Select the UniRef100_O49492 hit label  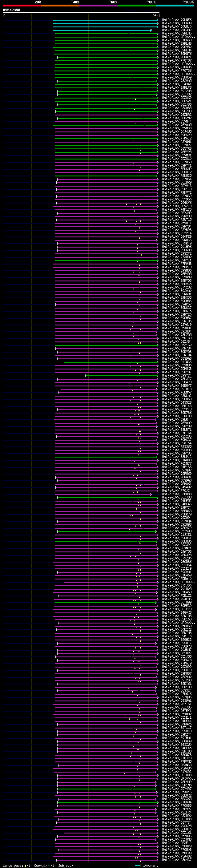pos(177,487)
